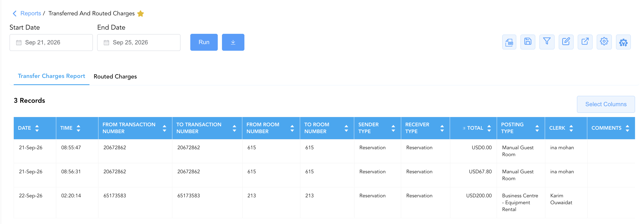Open Start Date field Sep 21, 2026
The height and width of the screenshot is (224, 644).
51,43
